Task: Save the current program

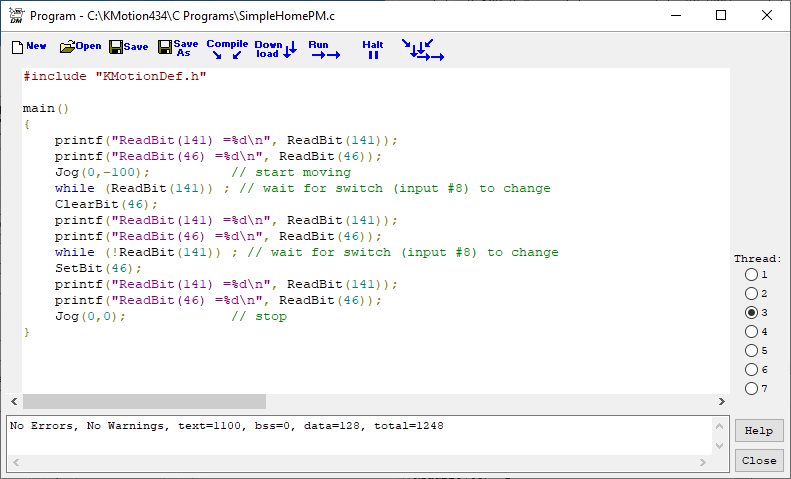Action: click(128, 47)
